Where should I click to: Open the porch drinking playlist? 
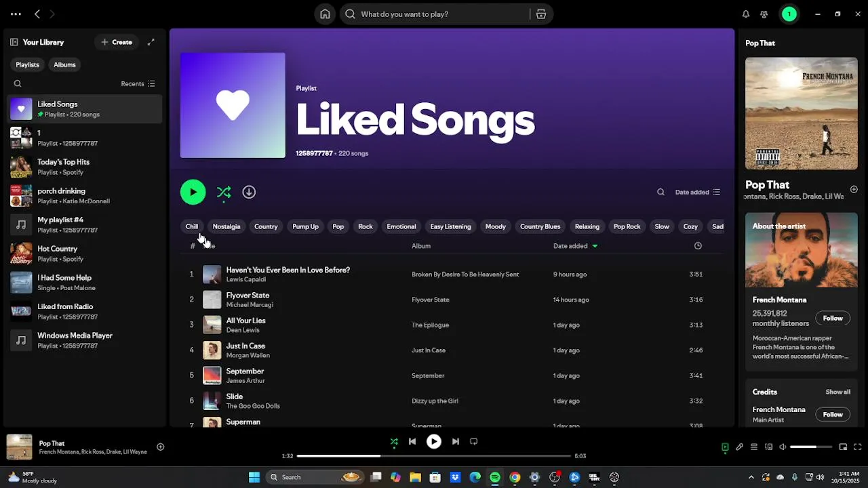tap(85, 196)
